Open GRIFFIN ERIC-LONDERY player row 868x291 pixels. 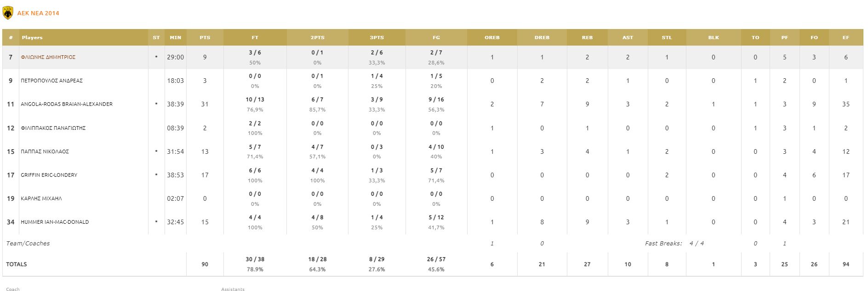(x=49, y=175)
